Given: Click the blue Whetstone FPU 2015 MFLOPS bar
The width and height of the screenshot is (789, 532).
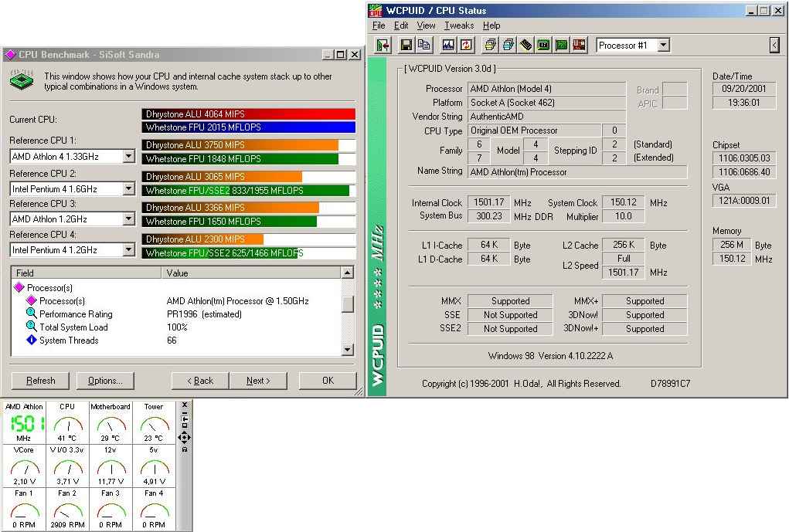Looking at the screenshot, I should 249,127.
